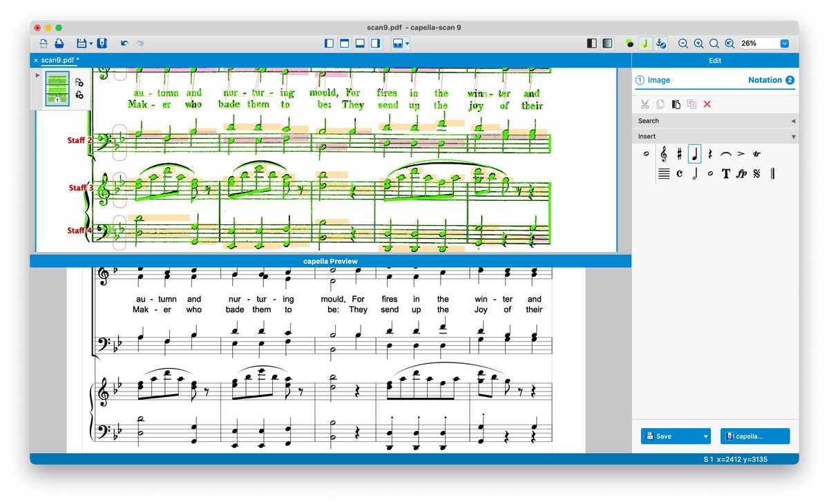Click the fp dynamics insert tool
The width and height of the screenshot is (829, 504).
click(741, 174)
